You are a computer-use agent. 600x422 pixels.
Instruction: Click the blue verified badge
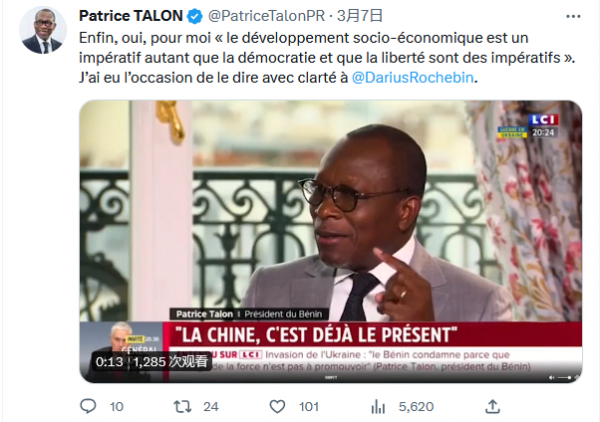coord(195,16)
